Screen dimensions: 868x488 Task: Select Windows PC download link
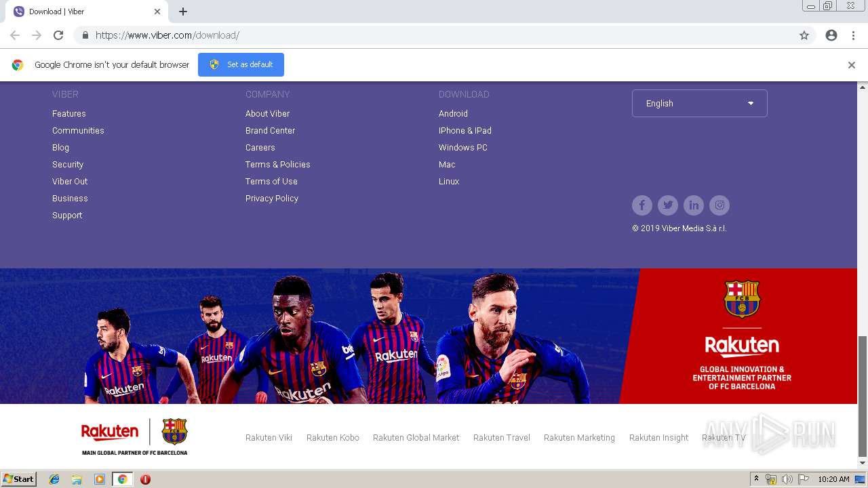pyautogui.click(x=463, y=148)
